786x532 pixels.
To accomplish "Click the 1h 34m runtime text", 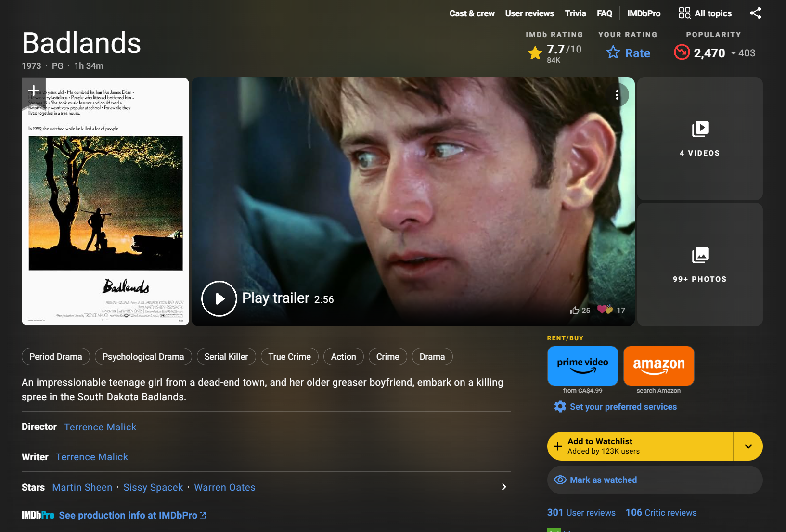I will 89,66.
